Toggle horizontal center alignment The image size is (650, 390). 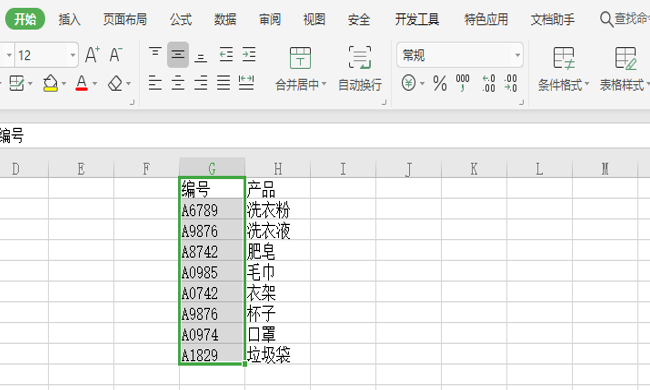click(x=178, y=83)
